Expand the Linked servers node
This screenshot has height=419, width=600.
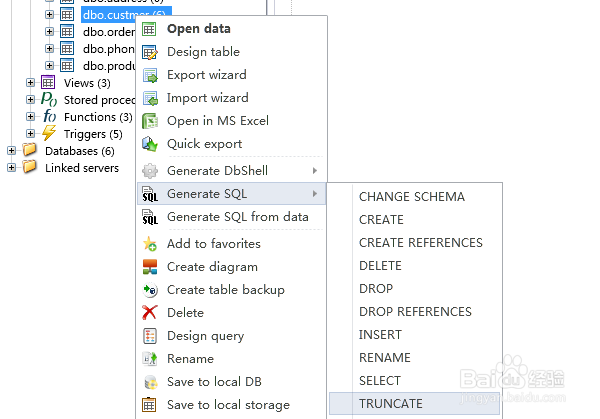[x=12, y=168]
